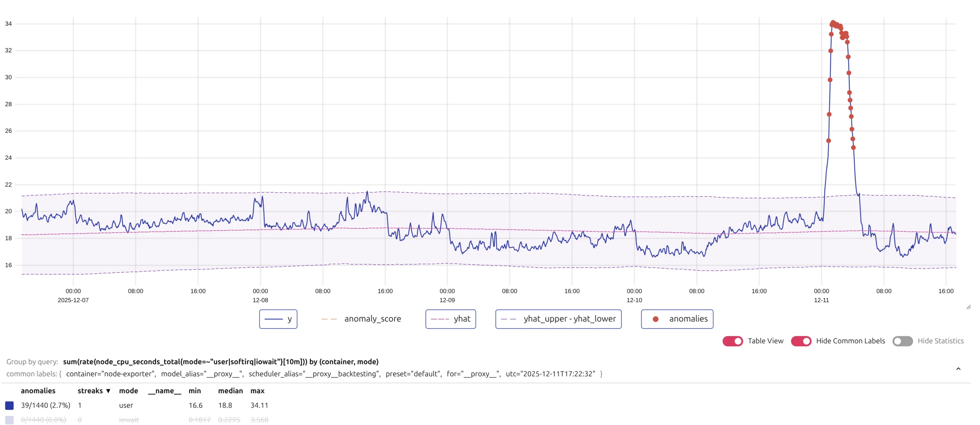The height and width of the screenshot is (425, 980).
Task: Collapse the group query panel chevron
Action: [958, 369]
